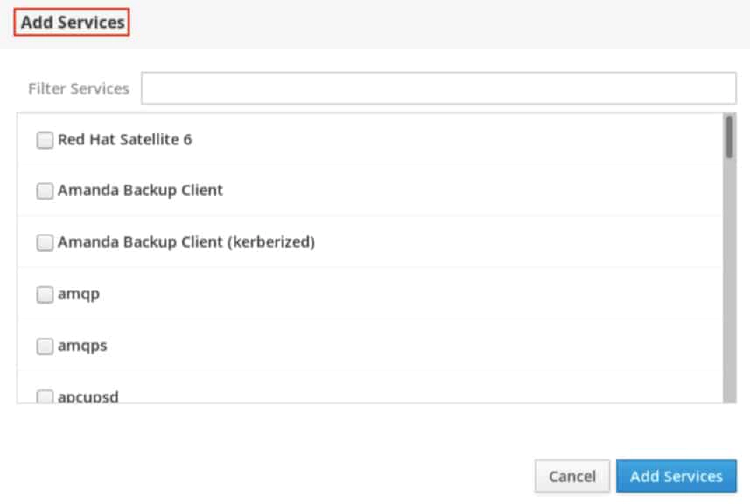Image resolution: width=750 pixels, height=504 pixels.
Task: Click the services list scrollbar thumb
Action: [x=729, y=137]
